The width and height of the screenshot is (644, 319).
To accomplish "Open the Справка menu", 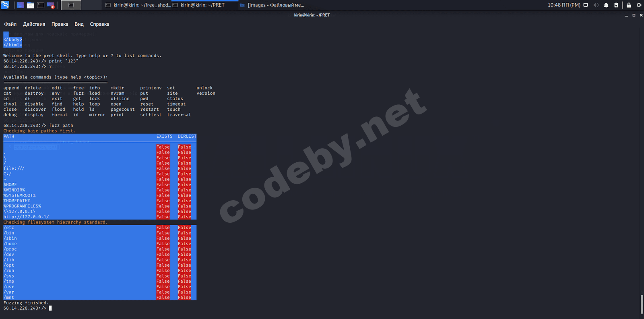I will (99, 24).
